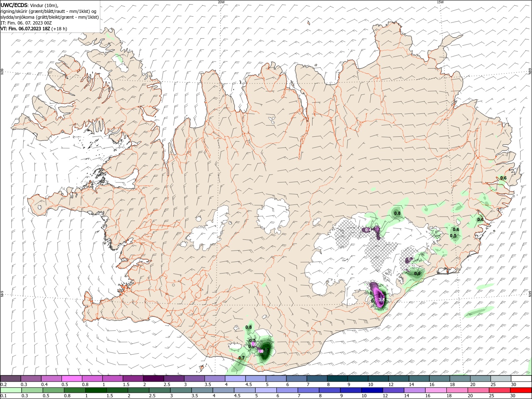The image size is (532, 399).
Task: Click the 3.8 precipitation value on the map
Action: (x=382, y=299)
